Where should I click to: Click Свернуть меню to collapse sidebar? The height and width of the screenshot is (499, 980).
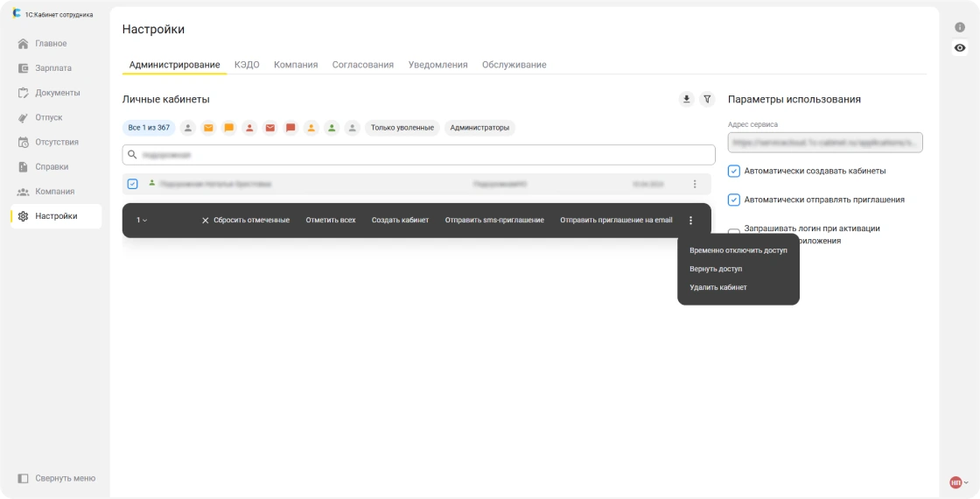(65, 478)
